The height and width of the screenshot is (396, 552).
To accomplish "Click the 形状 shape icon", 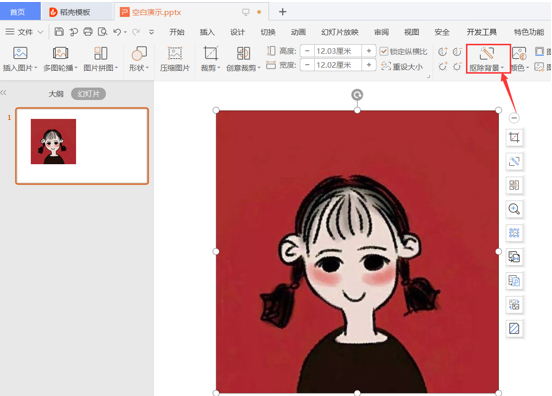I will [139, 53].
